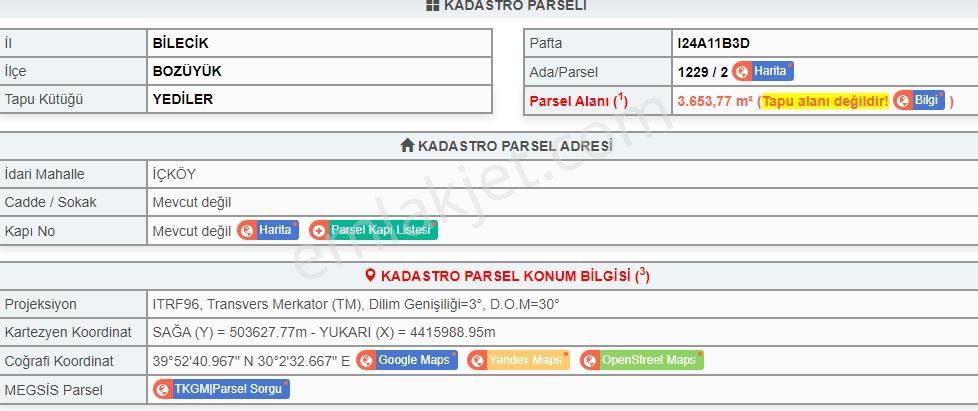Select the Tapu Kütüğü value YEDİLER
This screenshot has width=978, height=411.
point(183,99)
